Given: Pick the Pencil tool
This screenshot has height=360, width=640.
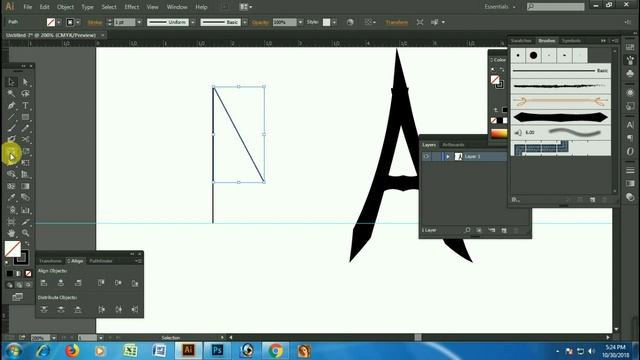Looking at the screenshot, I should [x=25, y=128].
